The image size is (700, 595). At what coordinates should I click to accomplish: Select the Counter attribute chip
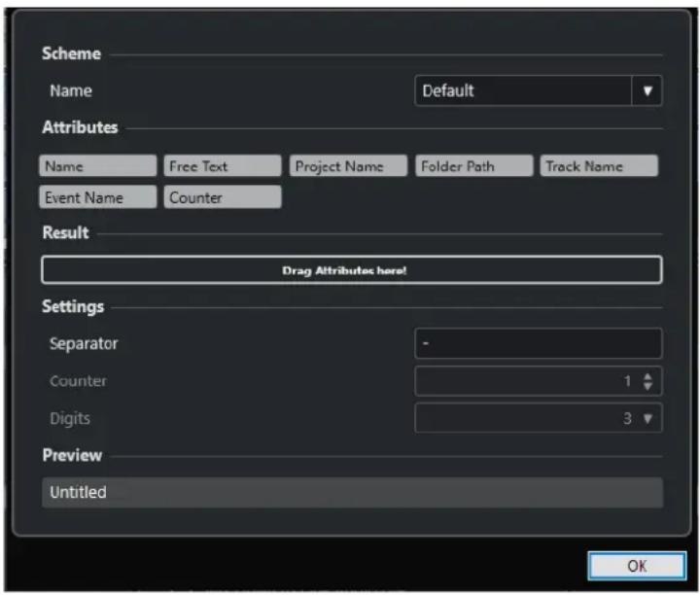point(223,197)
